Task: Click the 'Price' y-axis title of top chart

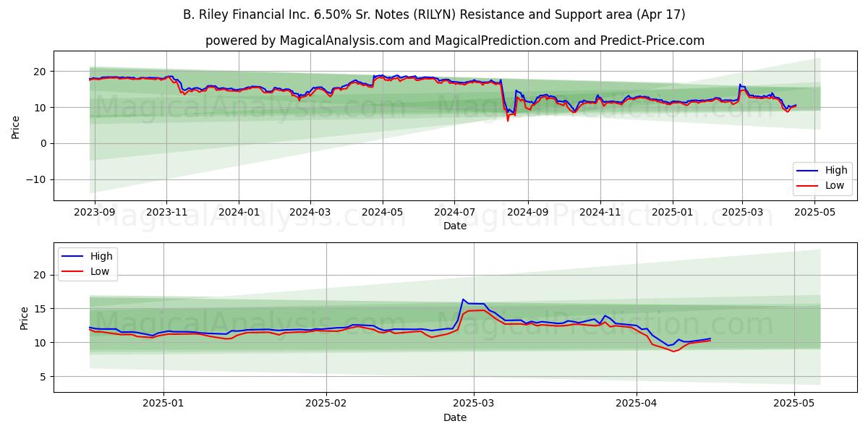Action: [x=15, y=126]
